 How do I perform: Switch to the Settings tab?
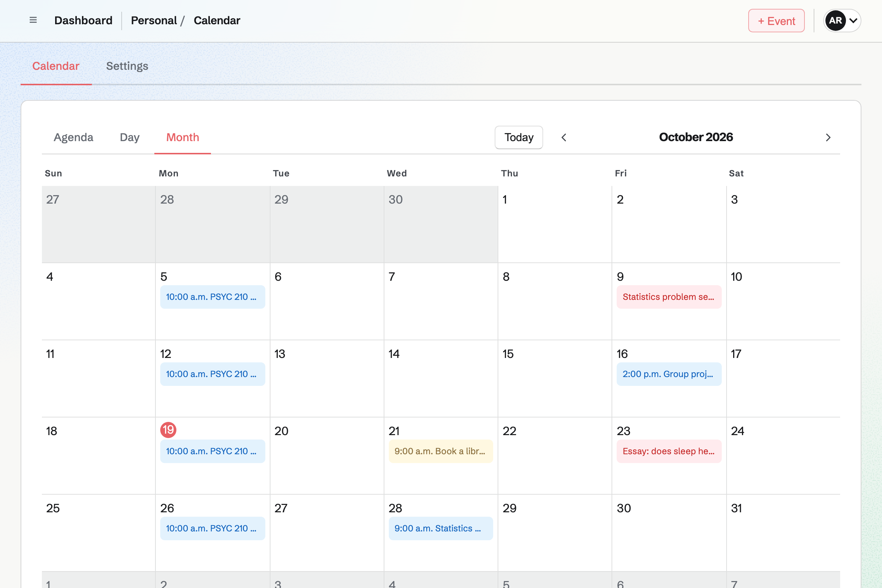pyautogui.click(x=127, y=66)
